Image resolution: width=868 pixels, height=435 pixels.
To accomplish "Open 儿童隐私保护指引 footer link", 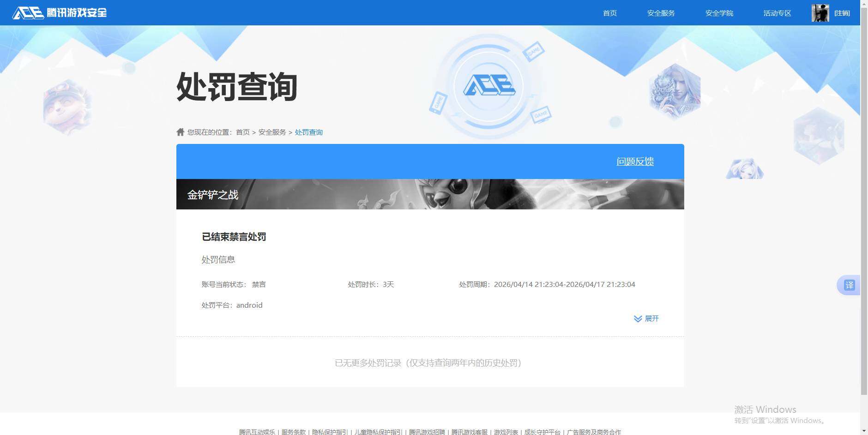I will point(378,432).
